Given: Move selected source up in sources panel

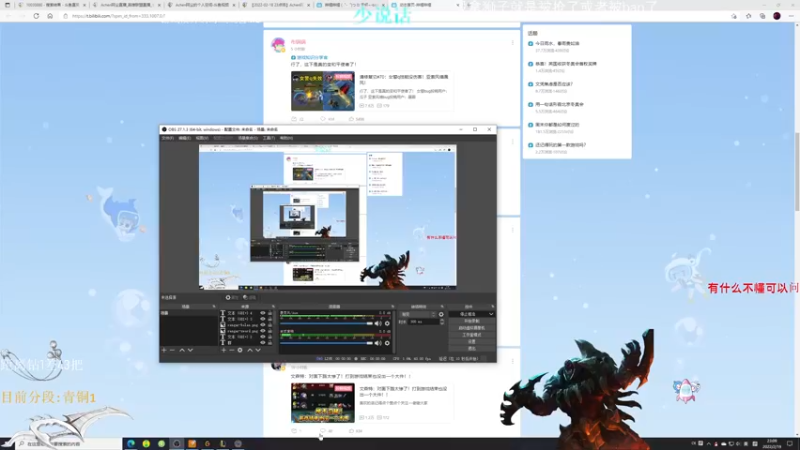Looking at the screenshot, I should tap(249, 350).
